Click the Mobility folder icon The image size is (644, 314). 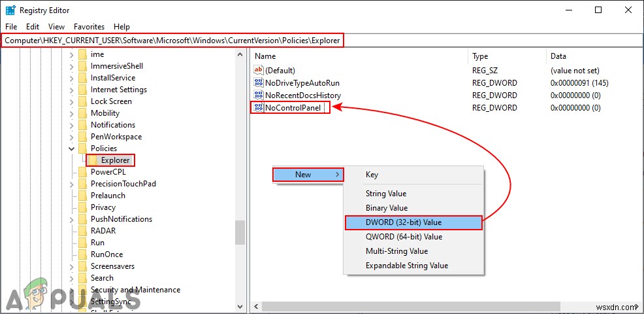(83, 113)
